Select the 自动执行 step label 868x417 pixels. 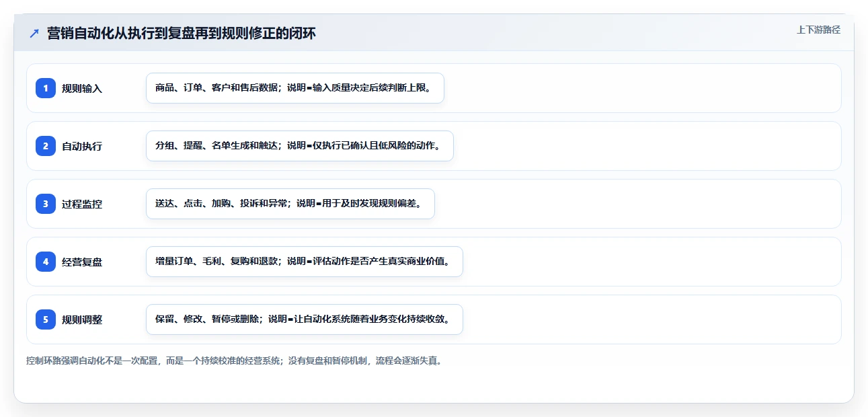click(82, 146)
